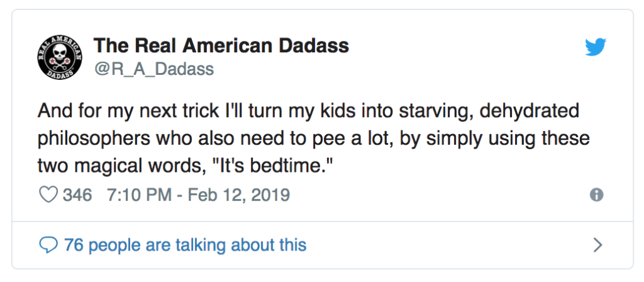Open the Real American Dadass profile avatar
This screenshot has width=644, height=282.
[x=60, y=57]
